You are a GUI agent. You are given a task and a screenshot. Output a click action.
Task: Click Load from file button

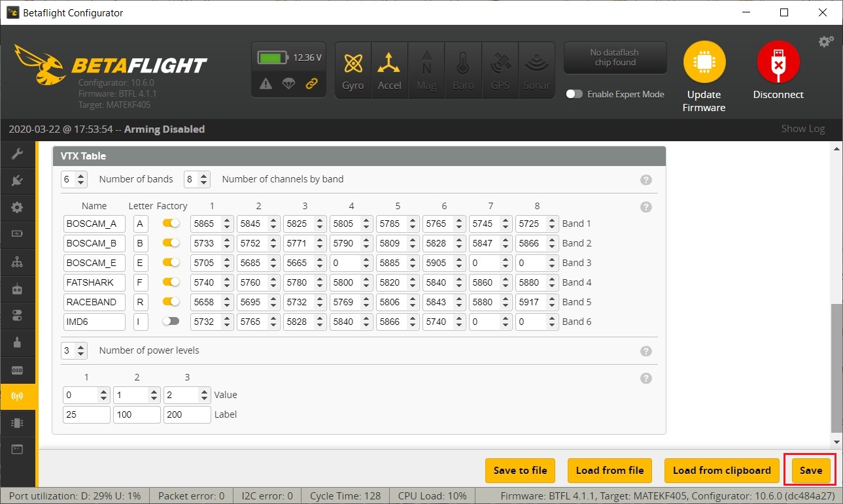coord(610,470)
